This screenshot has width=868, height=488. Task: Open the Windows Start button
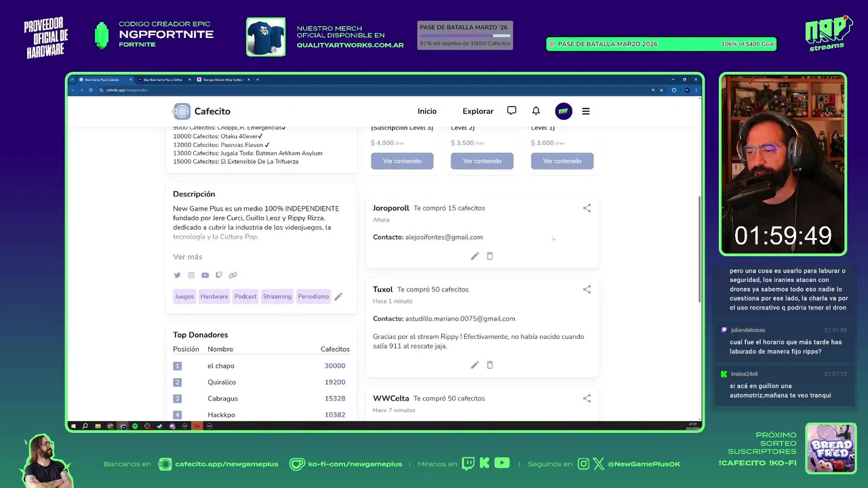click(73, 426)
